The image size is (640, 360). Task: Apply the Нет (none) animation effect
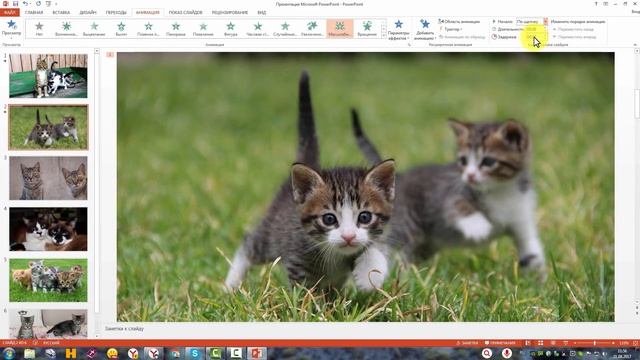pyautogui.click(x=39, y=29)
